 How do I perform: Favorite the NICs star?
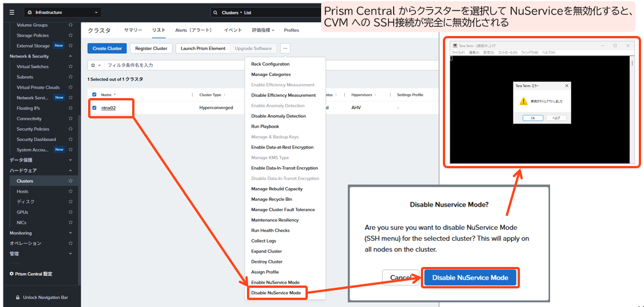[71, 222]
